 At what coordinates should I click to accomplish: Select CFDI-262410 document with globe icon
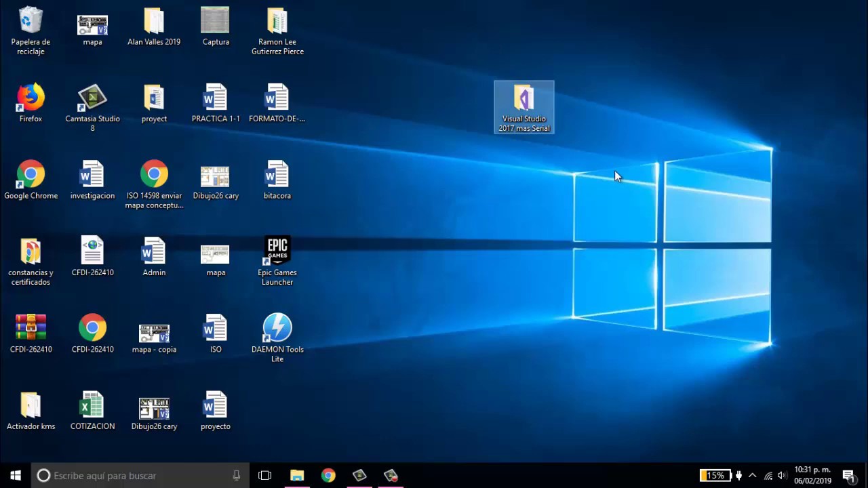coord(92,257)
